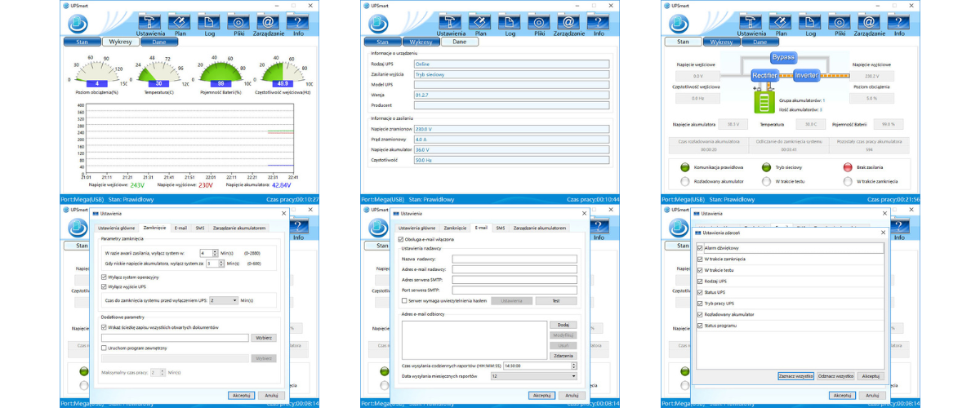Select Zarządzanie icon in the Bypass diagram window
This screenshot has height=408, width=980.
click(x=869, y=23)
